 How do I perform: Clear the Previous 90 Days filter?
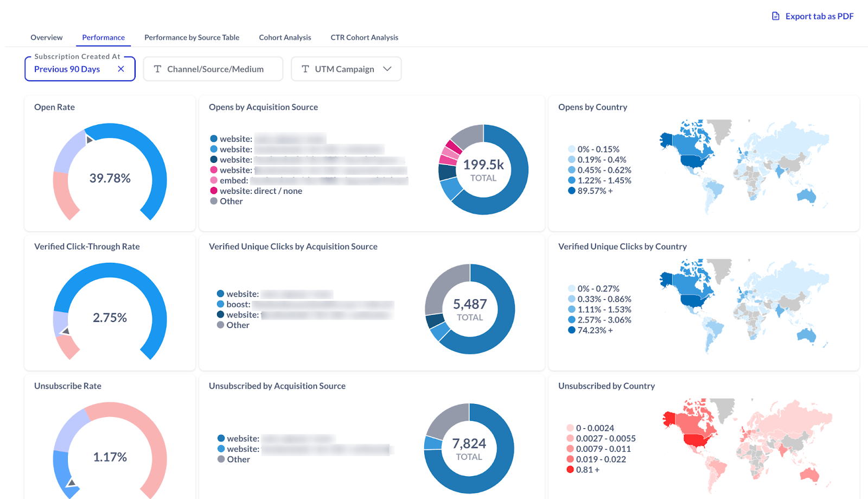pyautogui.click(x=121, y=69)
